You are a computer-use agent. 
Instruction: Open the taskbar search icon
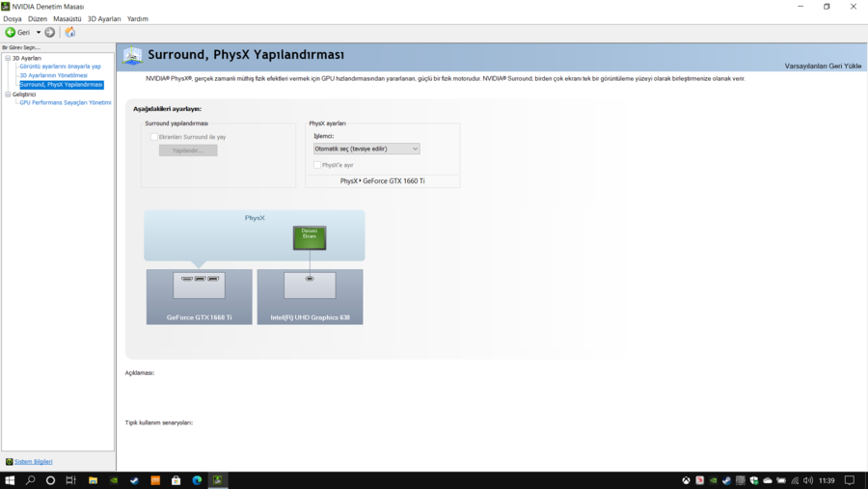coord(30,480)
